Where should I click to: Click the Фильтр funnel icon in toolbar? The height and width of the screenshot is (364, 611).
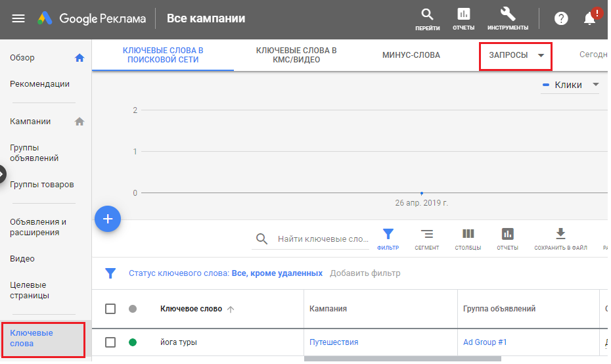388,235
